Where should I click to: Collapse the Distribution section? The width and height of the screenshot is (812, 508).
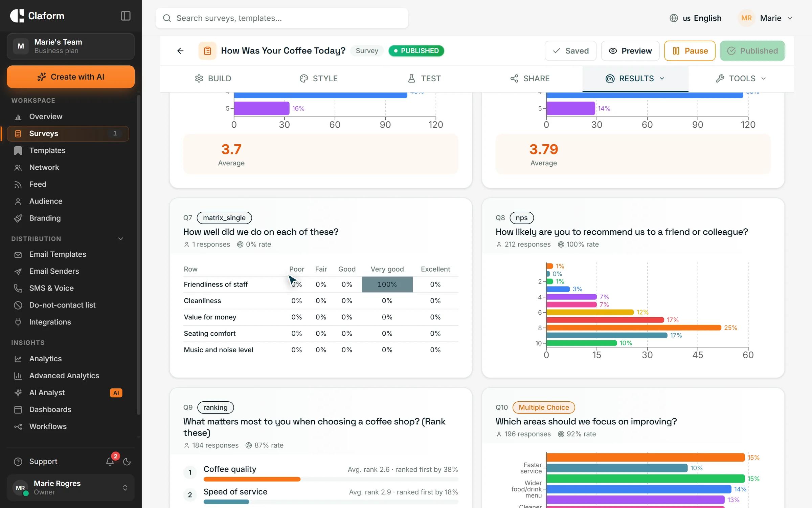pos(120,239)
